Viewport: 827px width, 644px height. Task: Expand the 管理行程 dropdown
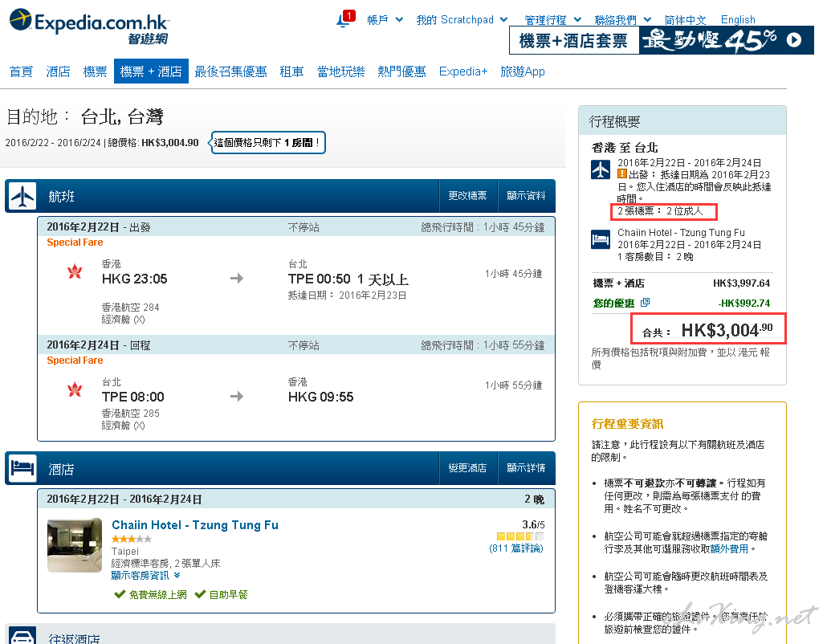552,19
